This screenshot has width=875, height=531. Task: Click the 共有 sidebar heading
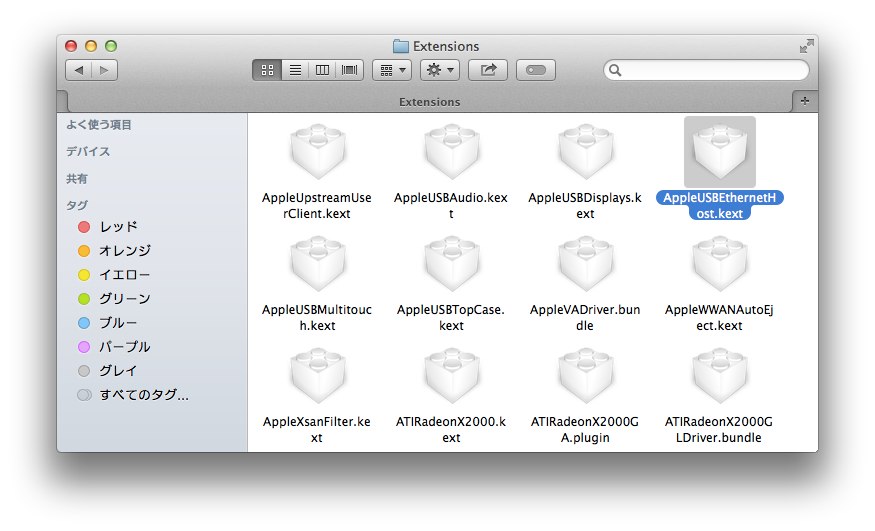point(77,179)
